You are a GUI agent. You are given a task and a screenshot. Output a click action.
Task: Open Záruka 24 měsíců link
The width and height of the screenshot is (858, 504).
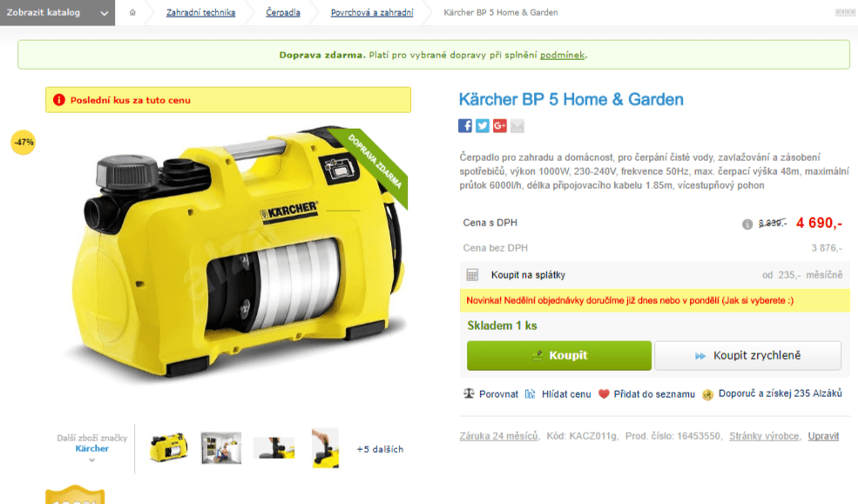(498, 436)
